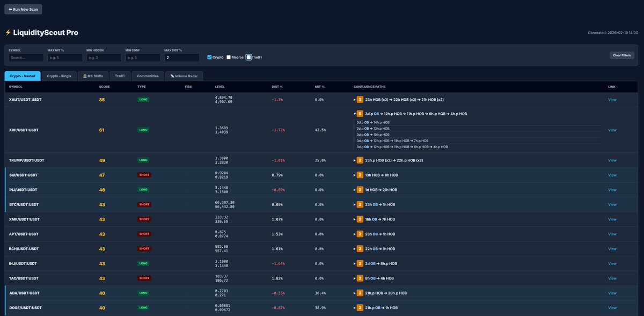Click the CONFLUENCE PATHS column header
Viewport: 644px width, 316px height.
click(370, 86)
